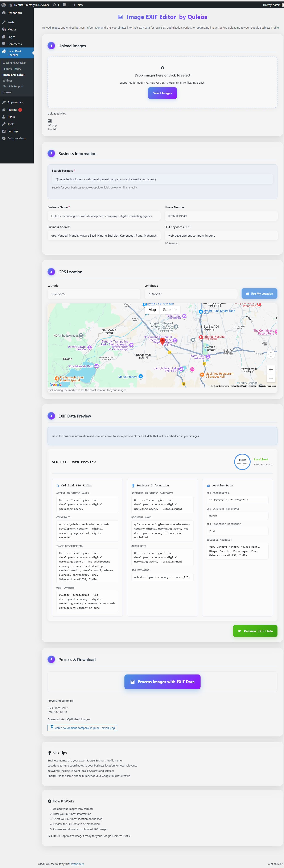Click the upload cloud icon in drop zone
The image size is (284, 868).
162,67
